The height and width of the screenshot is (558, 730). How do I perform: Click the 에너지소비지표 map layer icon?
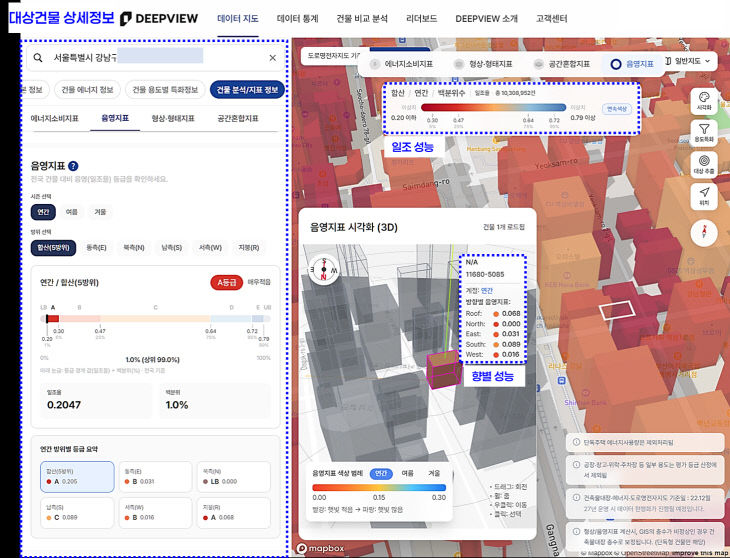[374, 64]
